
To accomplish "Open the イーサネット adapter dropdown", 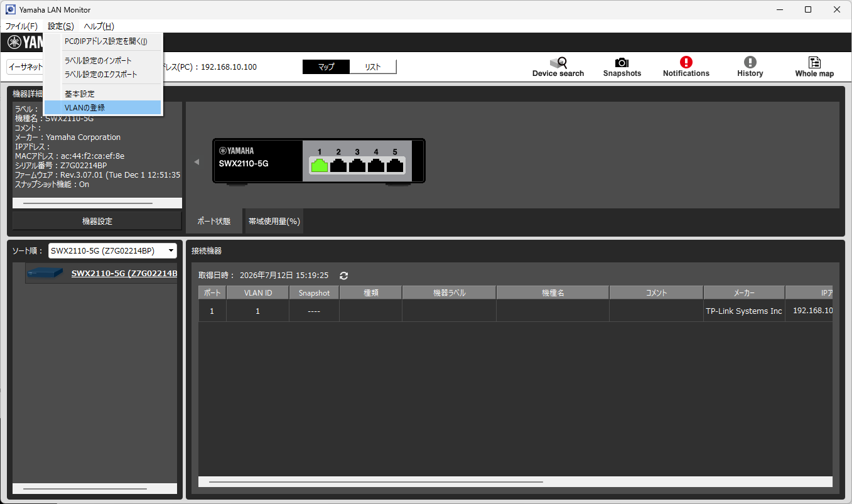I will 25,67.
